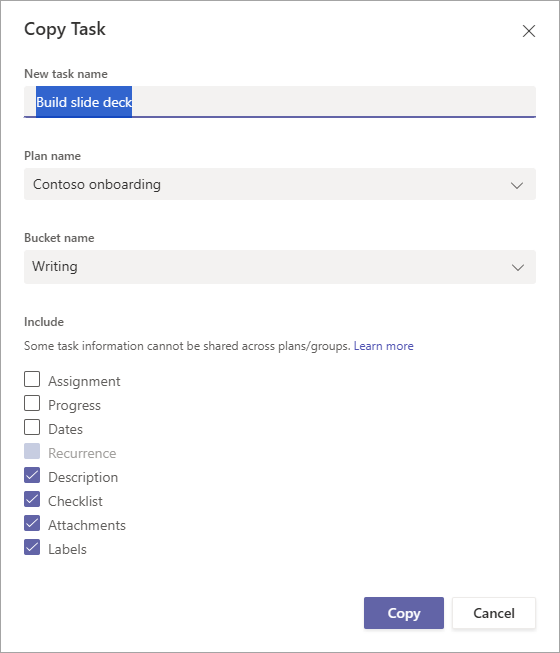This screenshot has height=653, width=560.
Task: Check the Dates box
Action: point(32,427)
